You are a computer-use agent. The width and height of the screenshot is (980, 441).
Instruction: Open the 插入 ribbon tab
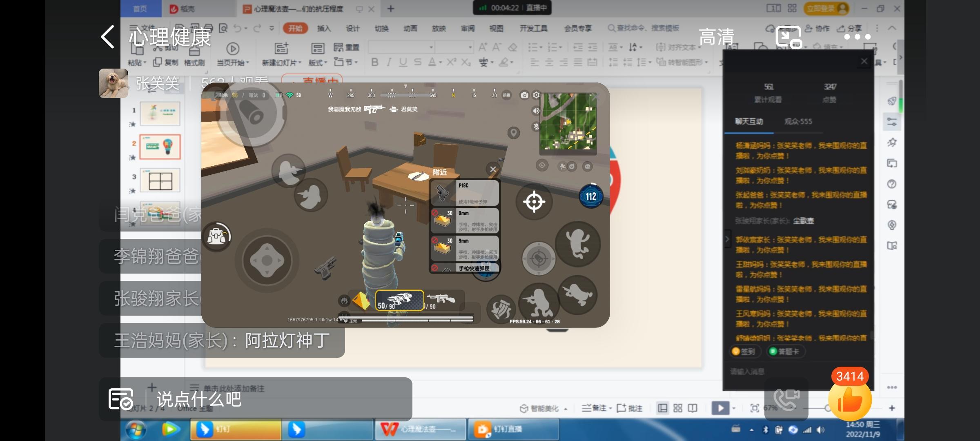pyautogui.click(x=324, y=28)
